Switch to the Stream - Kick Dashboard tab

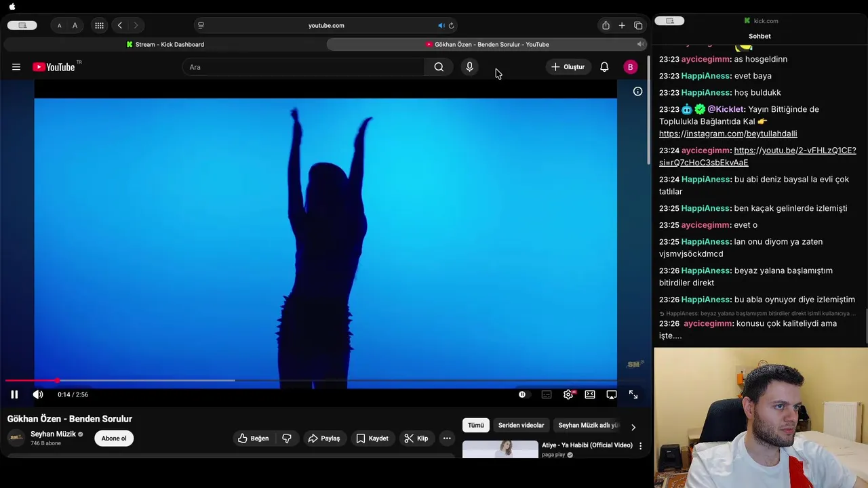click(165, 44)
